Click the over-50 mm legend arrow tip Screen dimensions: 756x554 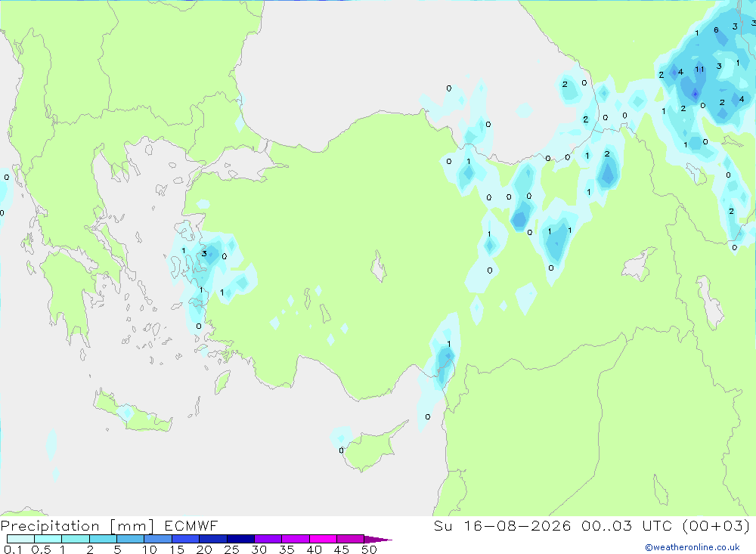[379, 540]
